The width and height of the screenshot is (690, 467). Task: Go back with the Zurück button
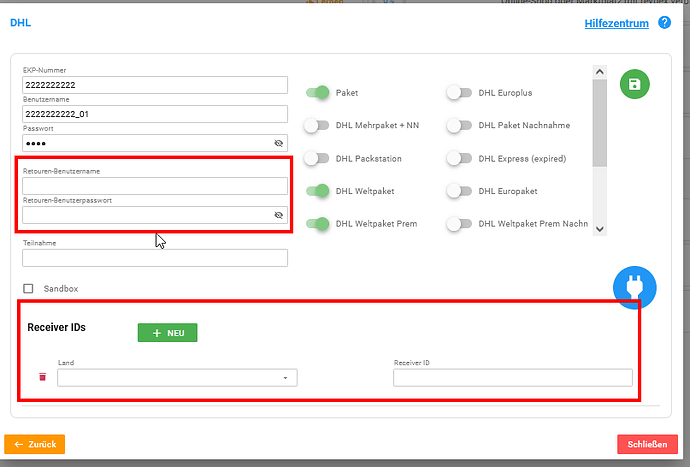click(x=35, y=444)
